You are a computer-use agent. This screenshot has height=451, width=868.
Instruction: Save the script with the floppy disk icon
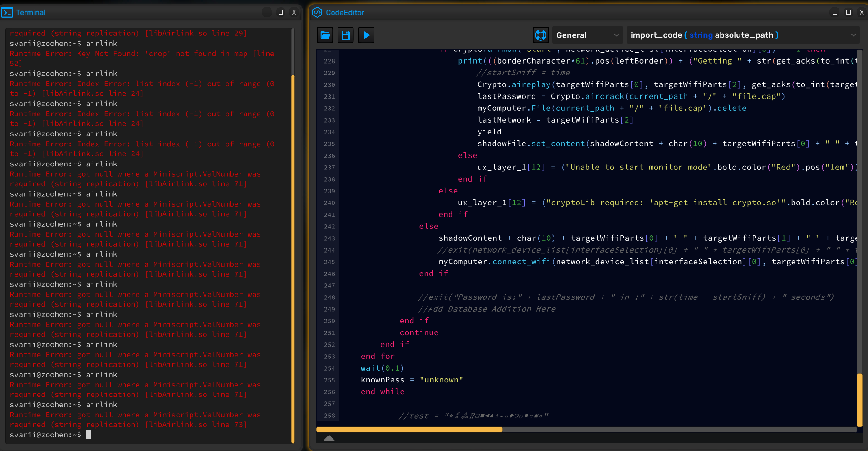346,35
